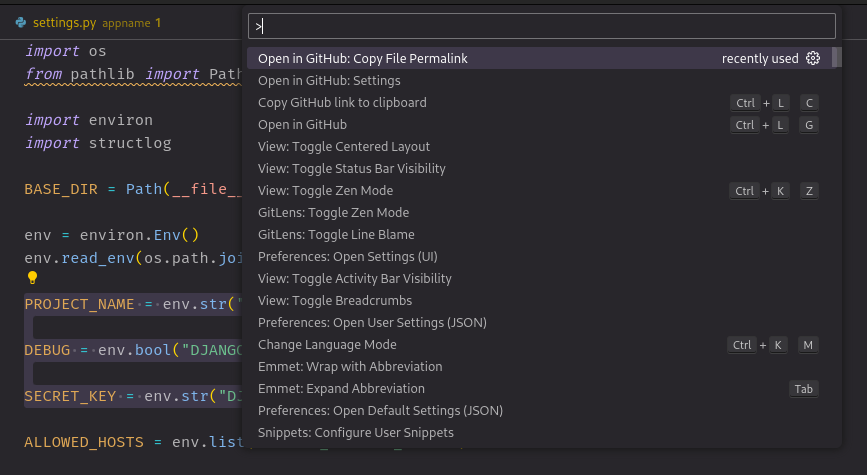Image resolution: width=867 pixels, height=475 pixels.
Task: Focus the command palette input field
Action: tap(541, 26)
